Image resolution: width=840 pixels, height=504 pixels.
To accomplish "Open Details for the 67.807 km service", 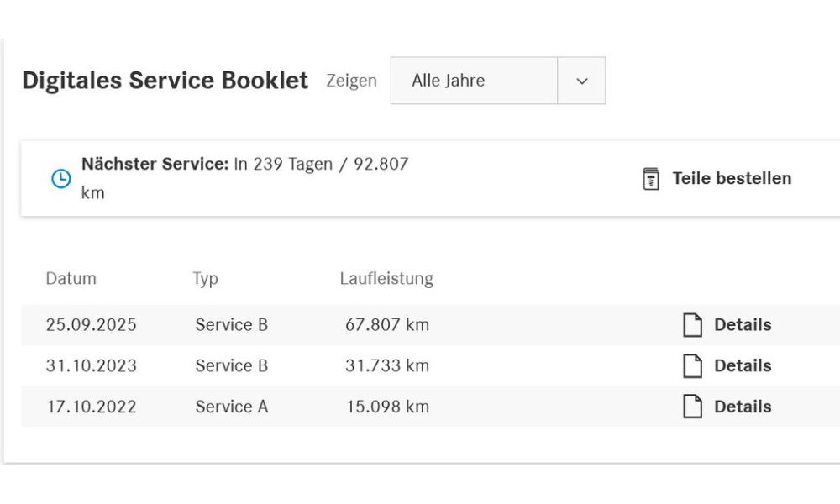I will click(x=743, y=325).
